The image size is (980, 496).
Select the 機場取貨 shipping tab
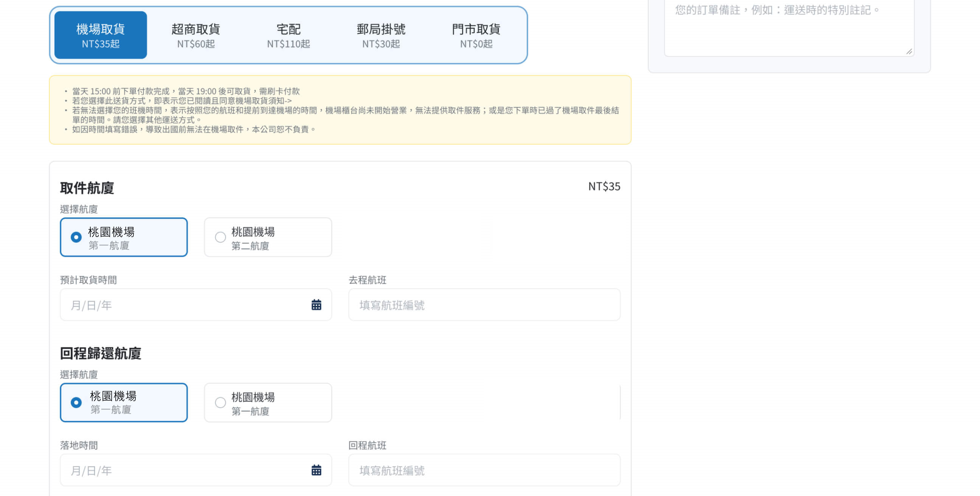click(101, 35)
